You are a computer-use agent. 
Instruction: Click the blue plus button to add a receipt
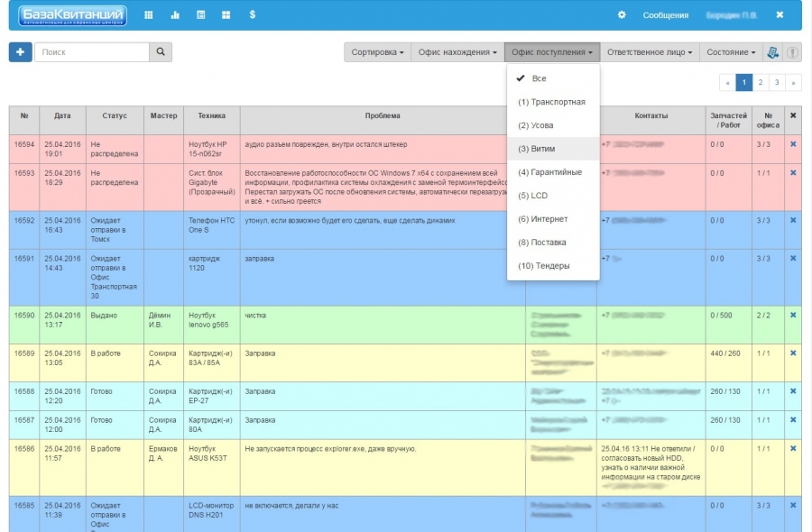(20, 52)
